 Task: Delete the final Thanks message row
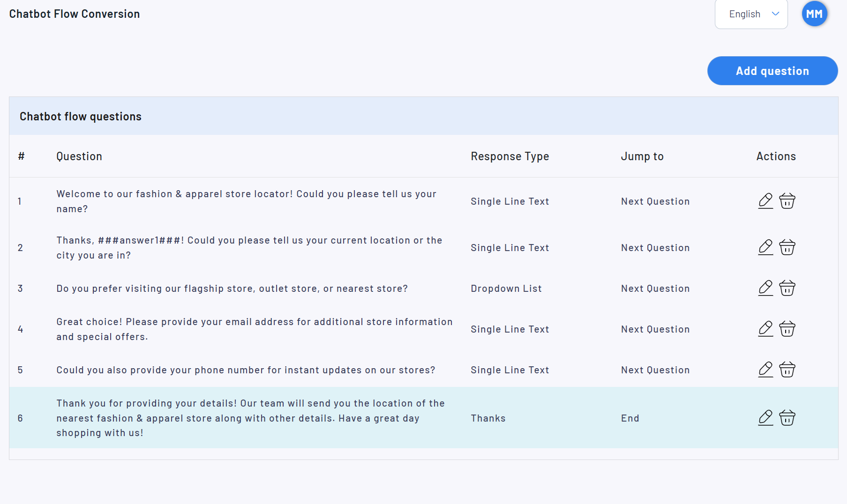(x=787, y=418)
